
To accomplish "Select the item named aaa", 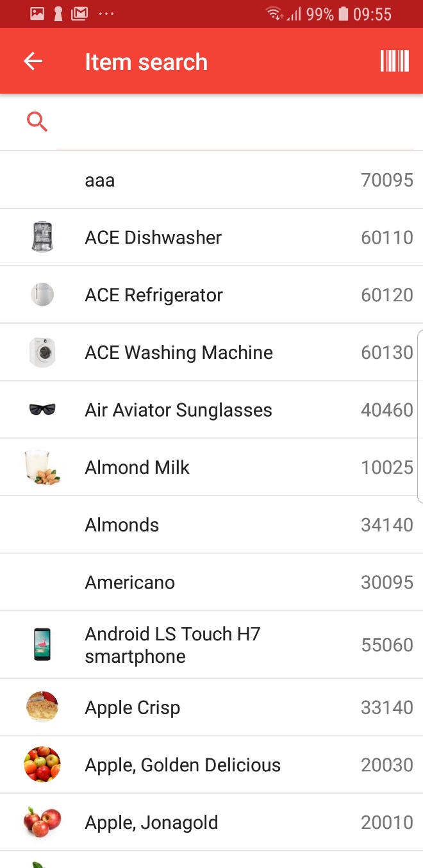I will [x=100, y=180].
